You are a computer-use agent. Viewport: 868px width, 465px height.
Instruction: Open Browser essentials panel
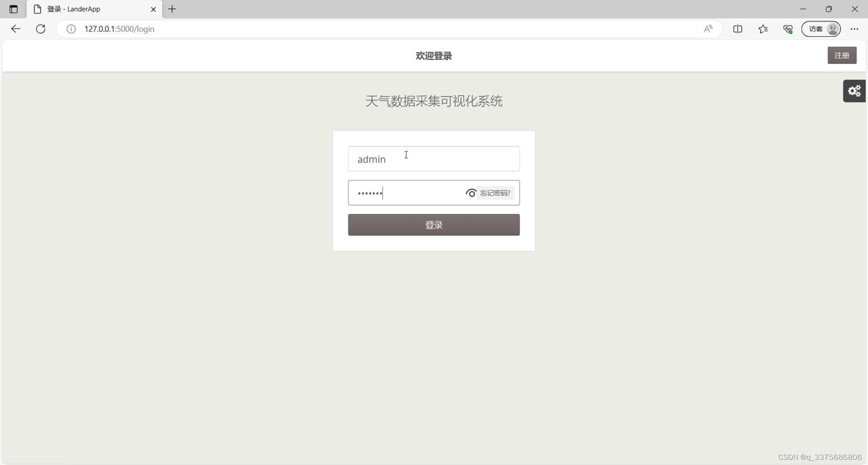pyautogui.click(x=788, y=29)
